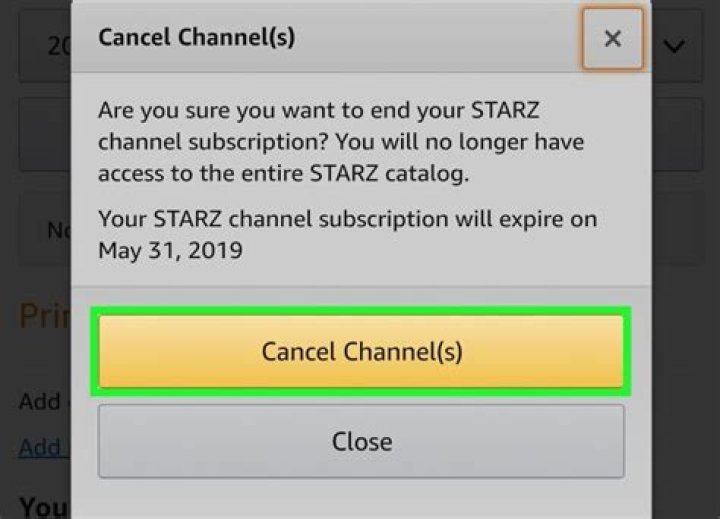Screen dimensions: 720x519
Task: Dismiss dialog with the X icon
Action: tap(613, 39)
